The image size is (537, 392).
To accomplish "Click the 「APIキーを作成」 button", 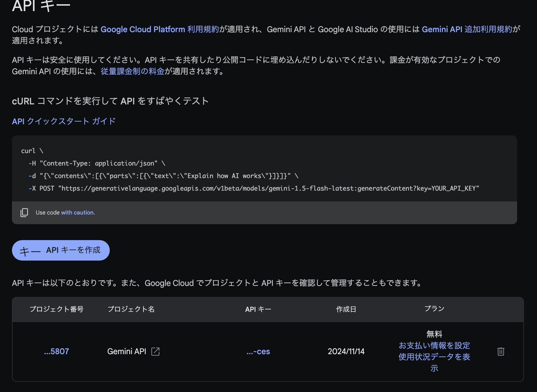I will pos(61,250).
